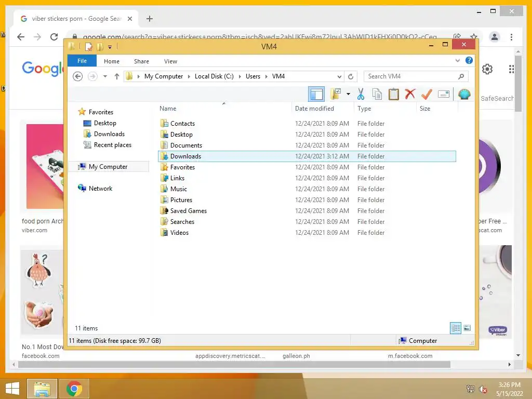The height and width of the screenshot is (399, 532).
Task: Reload the Chrome page
Action: pos(54,37)
